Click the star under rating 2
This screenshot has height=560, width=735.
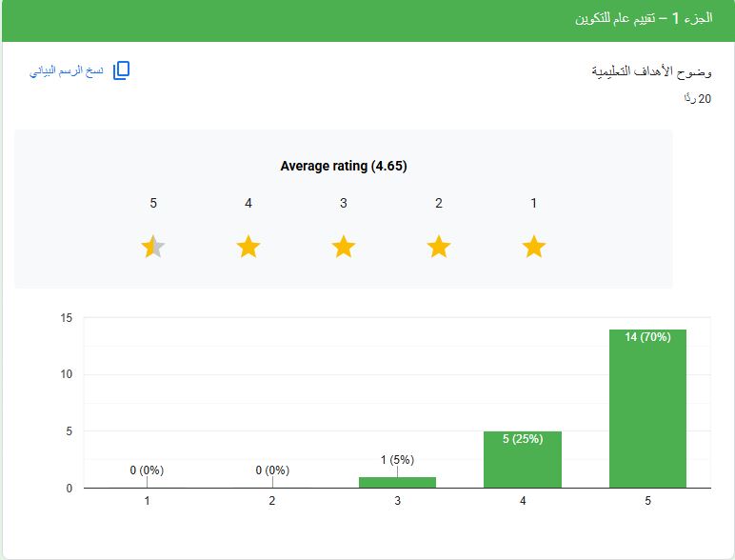click(439, 248)
